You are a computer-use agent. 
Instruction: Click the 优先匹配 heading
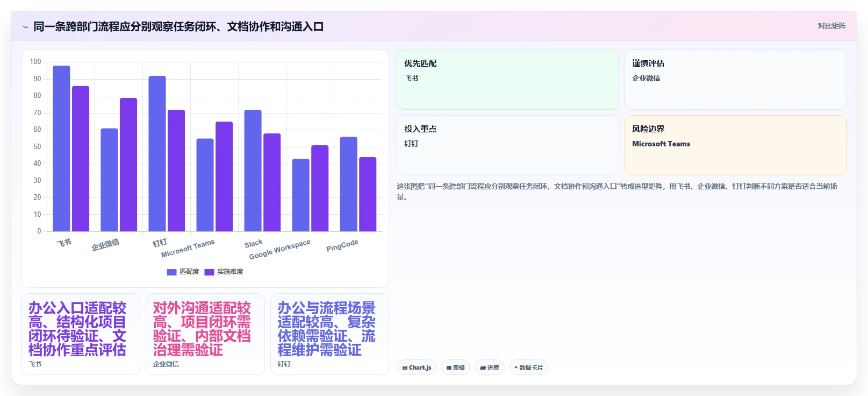(420, 63)
